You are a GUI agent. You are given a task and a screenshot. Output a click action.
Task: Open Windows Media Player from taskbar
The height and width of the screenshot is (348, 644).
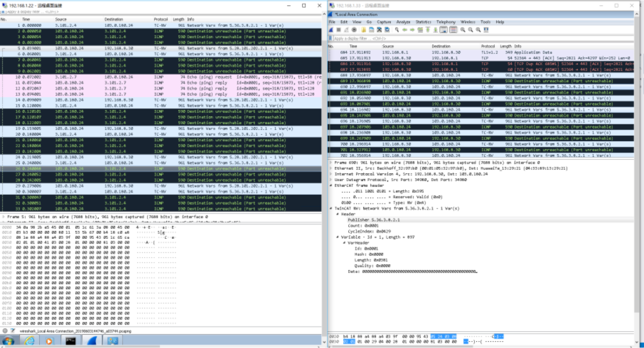[x=50, y=341]
